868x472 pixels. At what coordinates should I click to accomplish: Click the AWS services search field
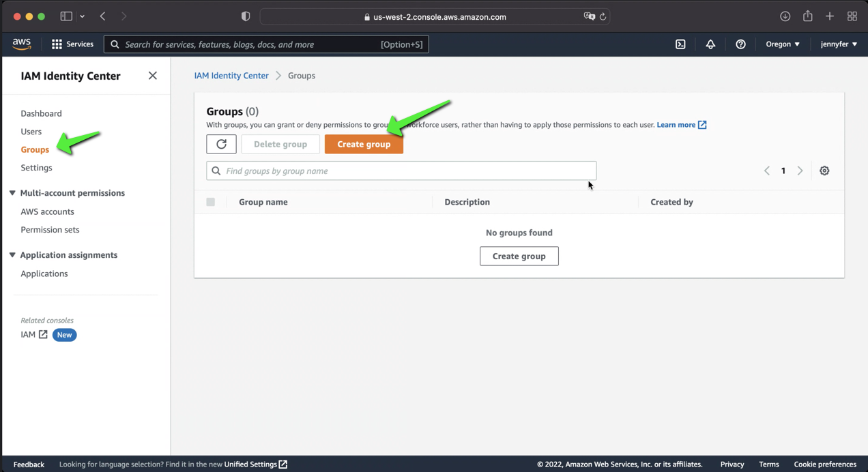point(266,44)
